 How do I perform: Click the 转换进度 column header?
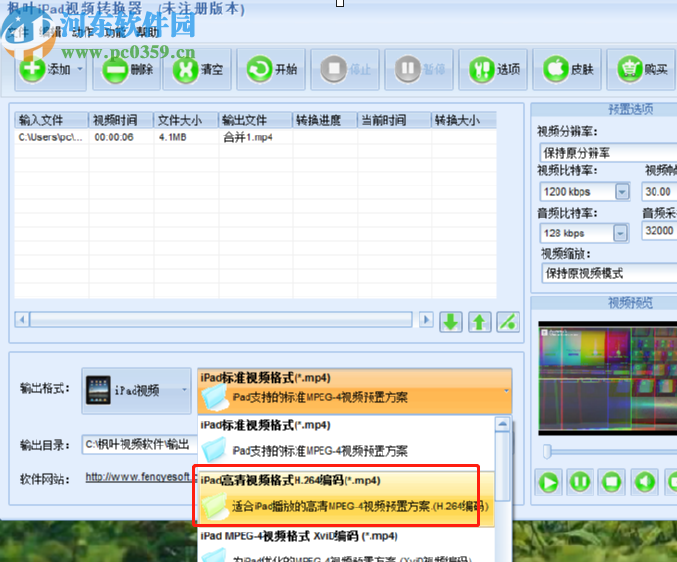click(325, 120)
